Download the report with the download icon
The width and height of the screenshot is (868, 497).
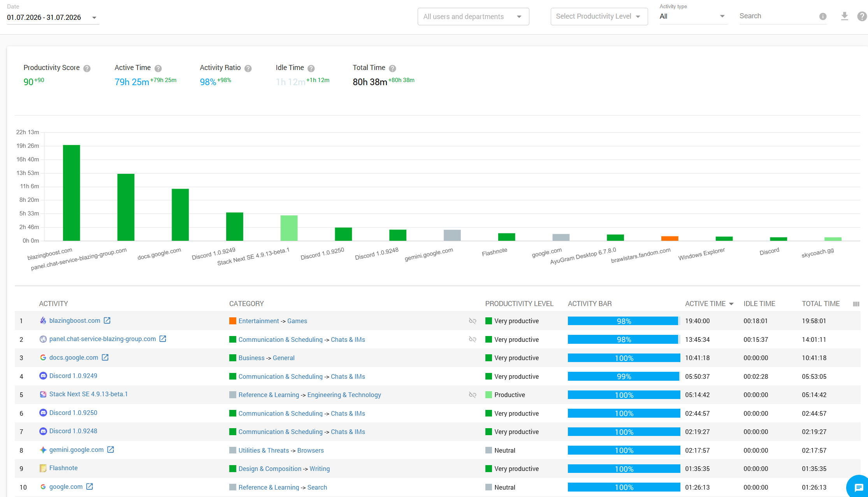[x=844, y=16]
